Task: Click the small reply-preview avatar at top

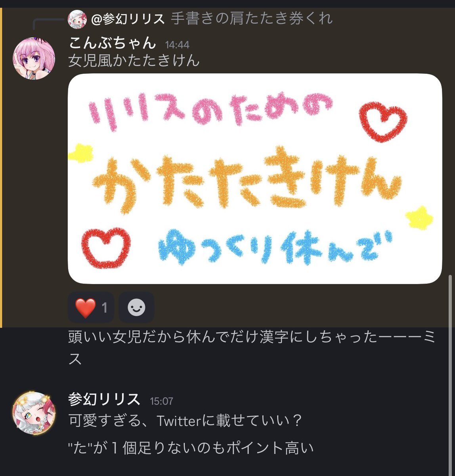Action: [77, 19]
